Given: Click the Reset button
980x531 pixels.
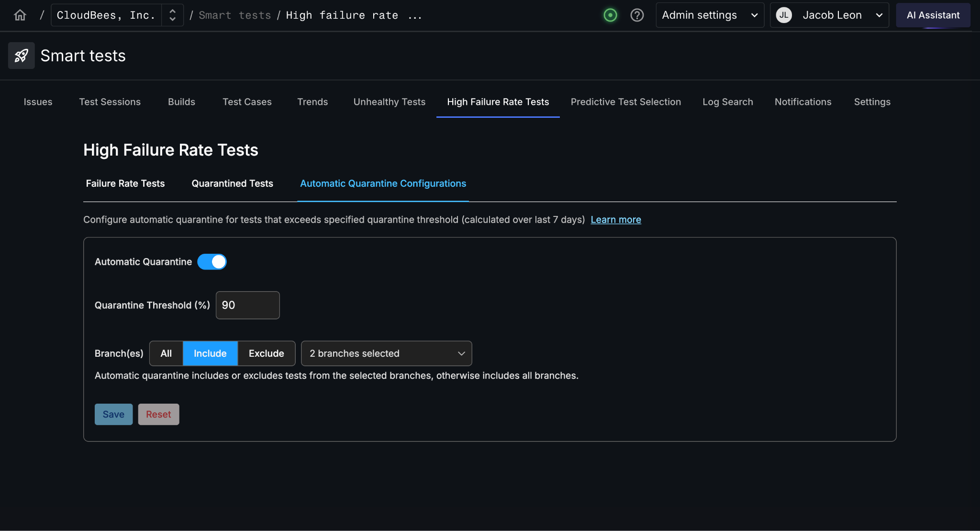Looking at the screenshot, I should click(158, 415).
